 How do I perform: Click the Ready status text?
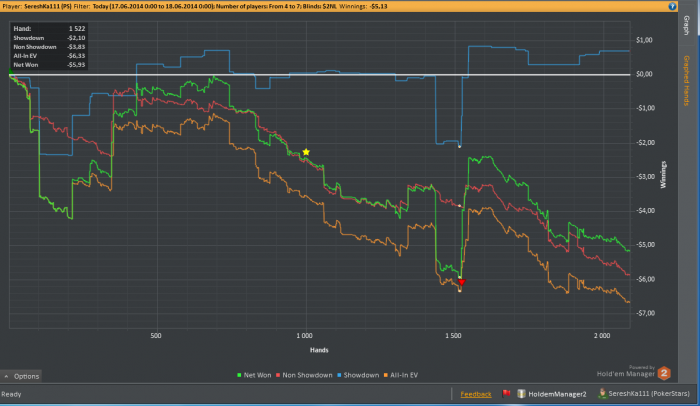pyautogui.click(x=11, y=394)
